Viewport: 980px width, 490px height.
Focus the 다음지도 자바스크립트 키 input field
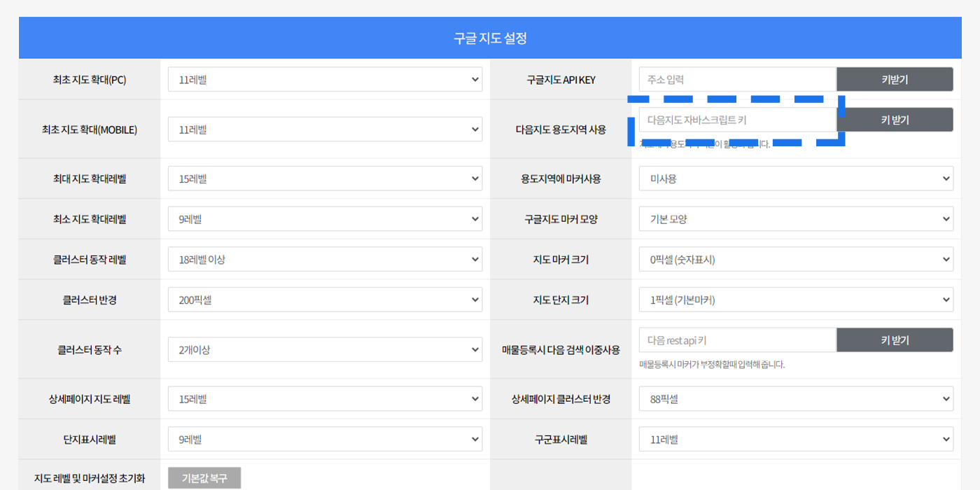(x=737, y=120)
